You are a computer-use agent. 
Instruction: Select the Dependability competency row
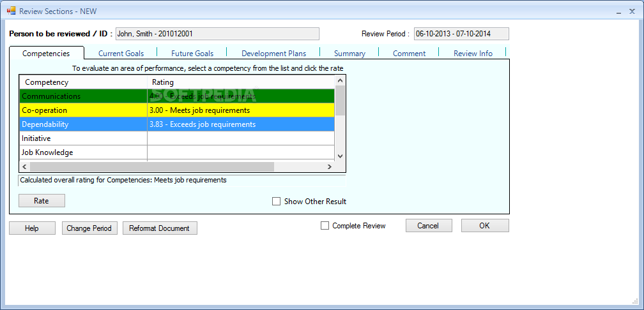[177, 124]
